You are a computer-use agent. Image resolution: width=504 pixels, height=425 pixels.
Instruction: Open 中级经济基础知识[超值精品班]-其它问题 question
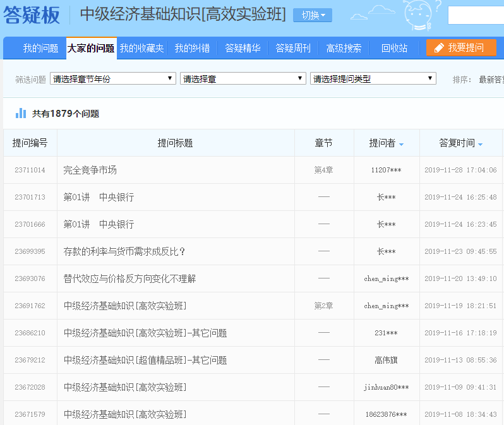pyautogui.click(x=145, y=360)
